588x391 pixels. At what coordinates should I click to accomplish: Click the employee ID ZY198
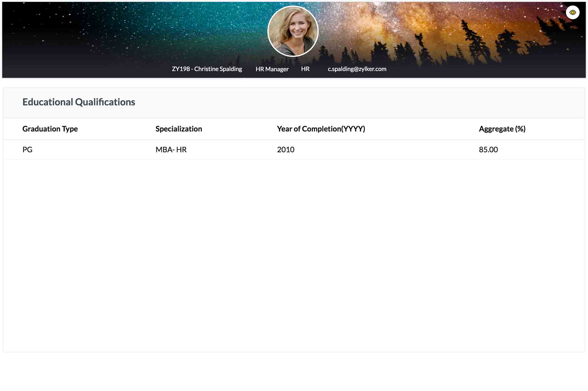click(x=180, y=69)
